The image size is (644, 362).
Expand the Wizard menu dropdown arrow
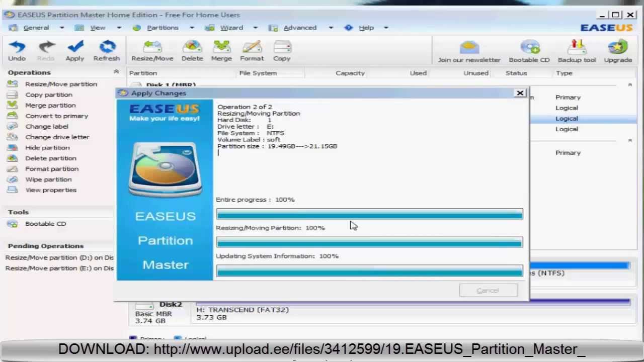(x=255, y=28)
